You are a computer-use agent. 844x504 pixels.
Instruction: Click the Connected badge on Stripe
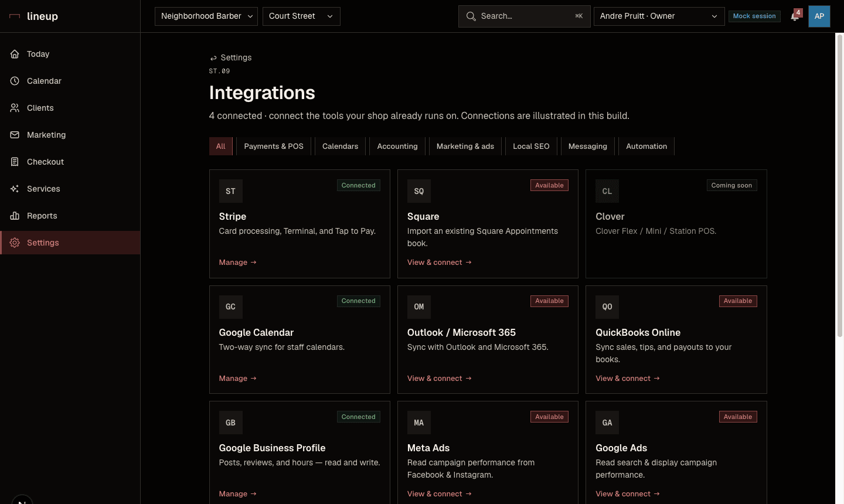pyautogui.click(x=359, y=185)
